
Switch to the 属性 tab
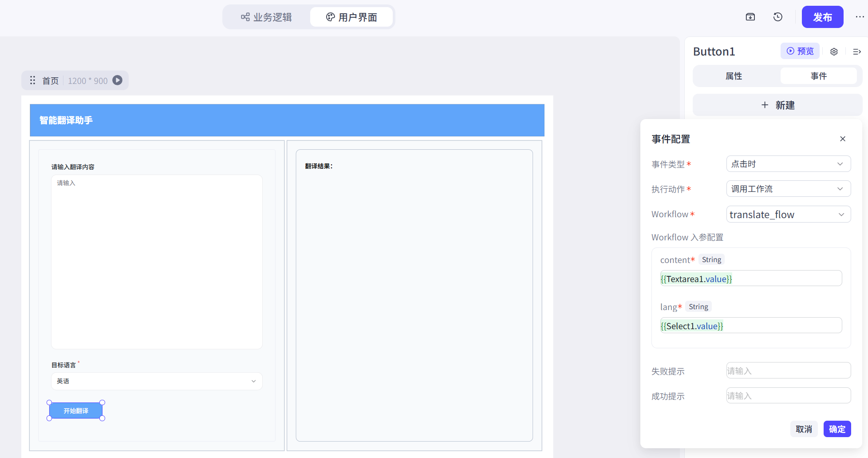[734, 76]
